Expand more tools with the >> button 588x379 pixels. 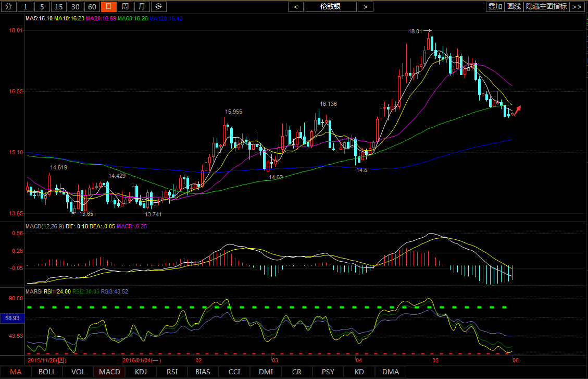576,7
